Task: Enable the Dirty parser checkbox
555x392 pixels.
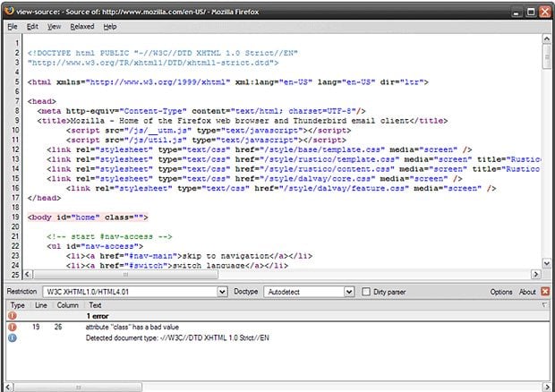Action: coord(367,292)
